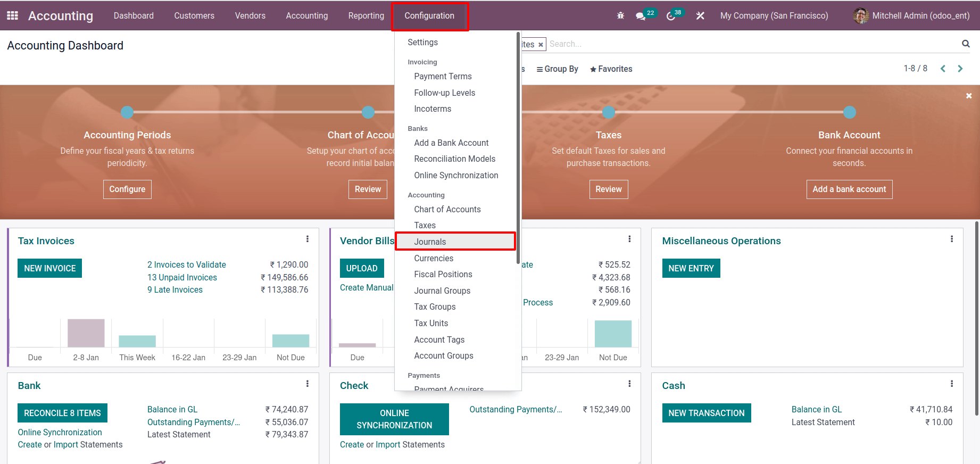Open the Reporting menu
The height and width of the screenshot is (464, 980).
pyautogui.click(x=366, y=16)
